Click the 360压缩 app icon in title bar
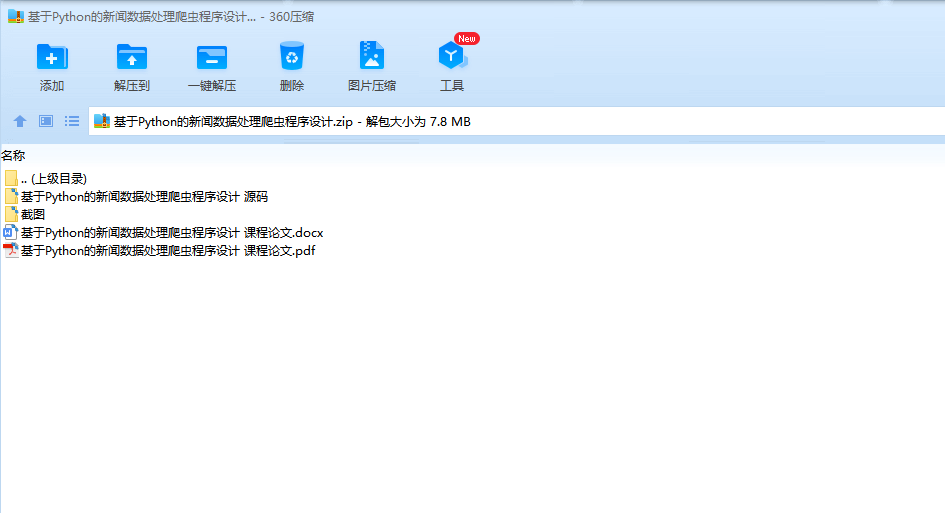Viewport: 945px width, 513px height. [16, 16]
